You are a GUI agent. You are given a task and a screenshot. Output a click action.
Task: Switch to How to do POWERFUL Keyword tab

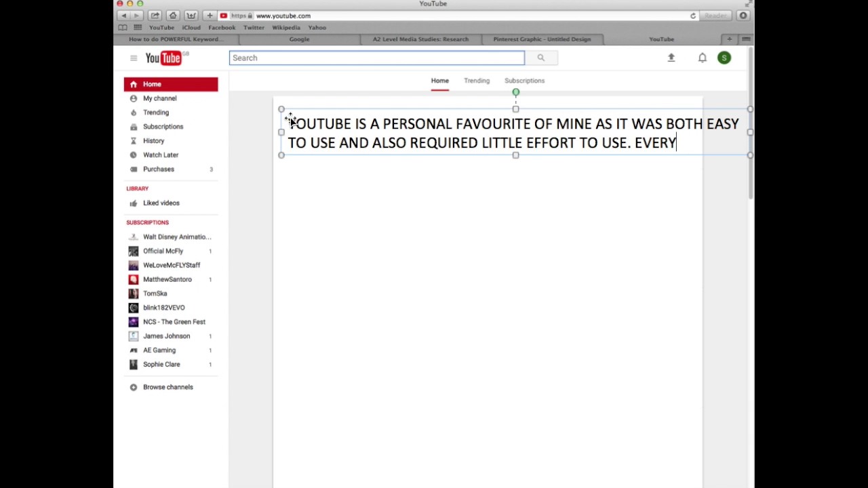[x=176, y=39]
